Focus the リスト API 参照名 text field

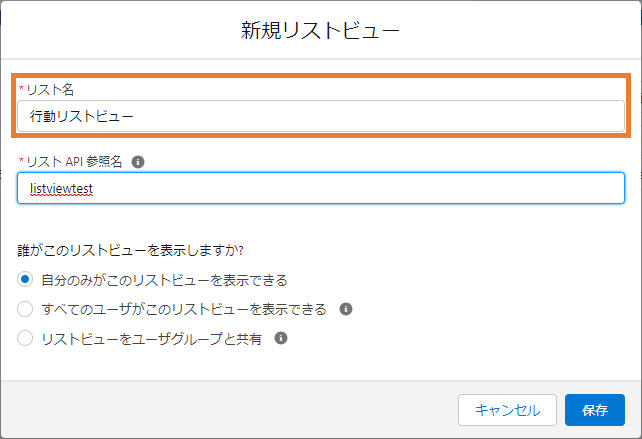321,188
